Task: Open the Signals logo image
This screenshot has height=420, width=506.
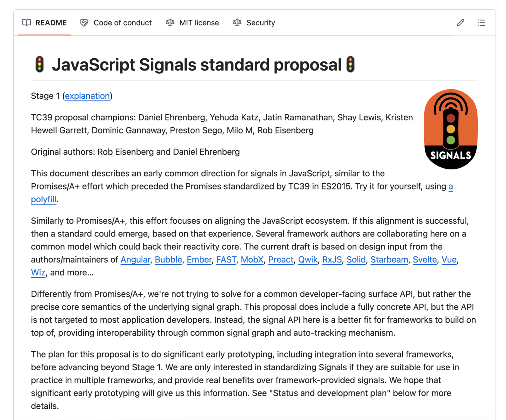Action: [451, 129]
